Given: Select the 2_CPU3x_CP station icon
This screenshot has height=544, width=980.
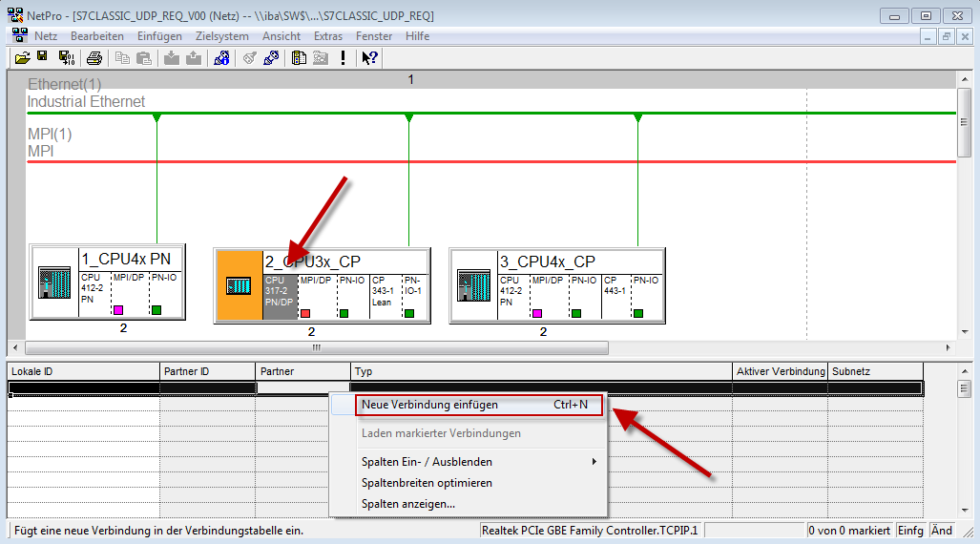Looking at the screenshot, I should click(238, 286).
